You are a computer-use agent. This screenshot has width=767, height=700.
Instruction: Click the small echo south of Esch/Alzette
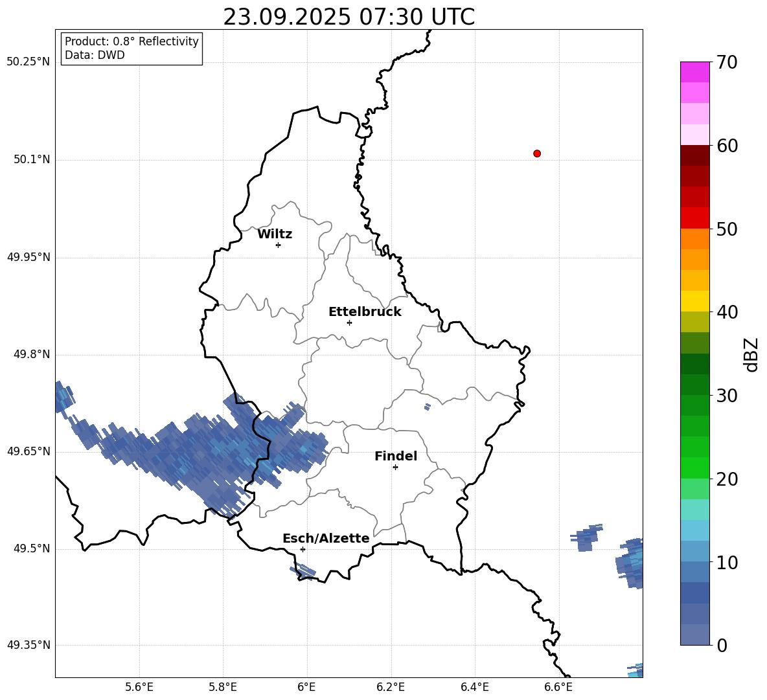[x=303, y=571]
